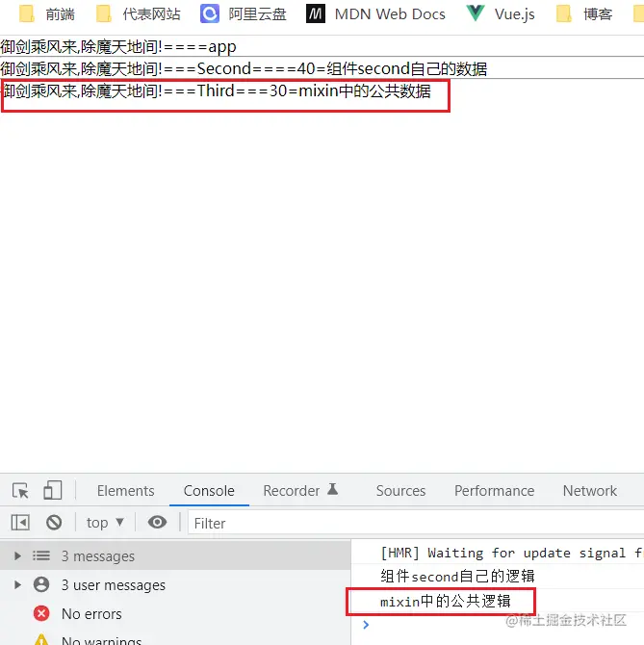Clear the console with the ban icon
The width and height of the screenshot is (644, 645).
(54, 523)
